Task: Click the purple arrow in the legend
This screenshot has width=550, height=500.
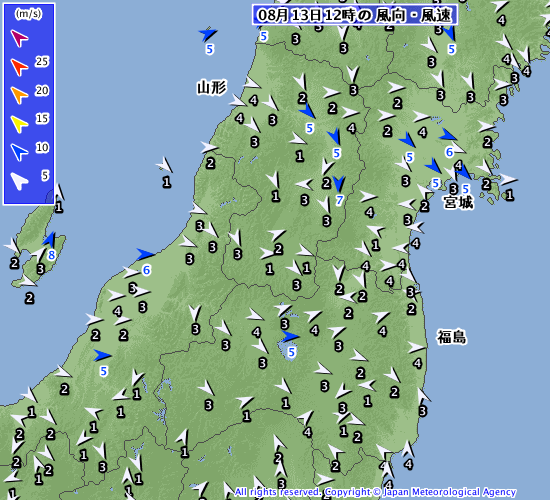Action: (x=19, y=38)
